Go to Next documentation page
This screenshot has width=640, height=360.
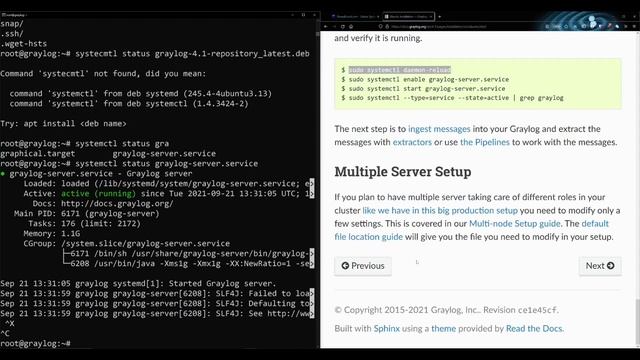[600, 266]
